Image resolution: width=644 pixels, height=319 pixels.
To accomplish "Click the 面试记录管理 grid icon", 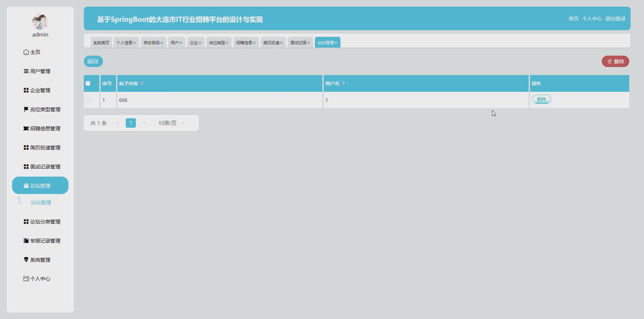I will click(26, 167).
